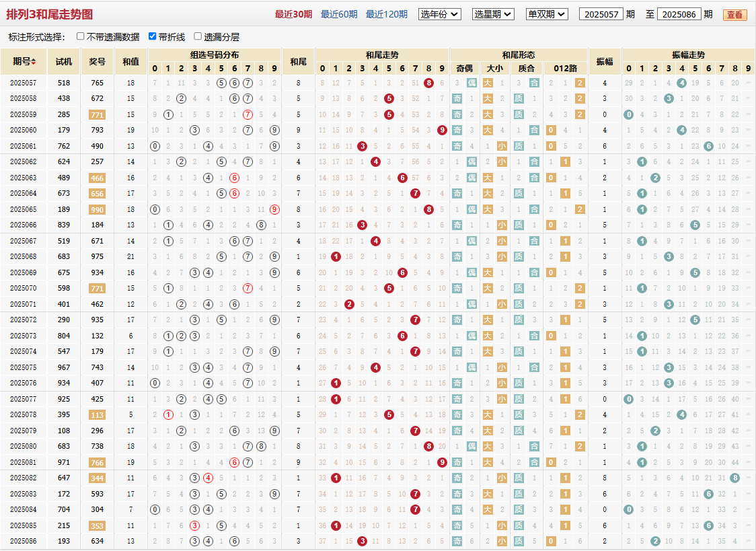756x551 pixels.
Task: Open the 选年份 dropdown
Action: point(440,14)
